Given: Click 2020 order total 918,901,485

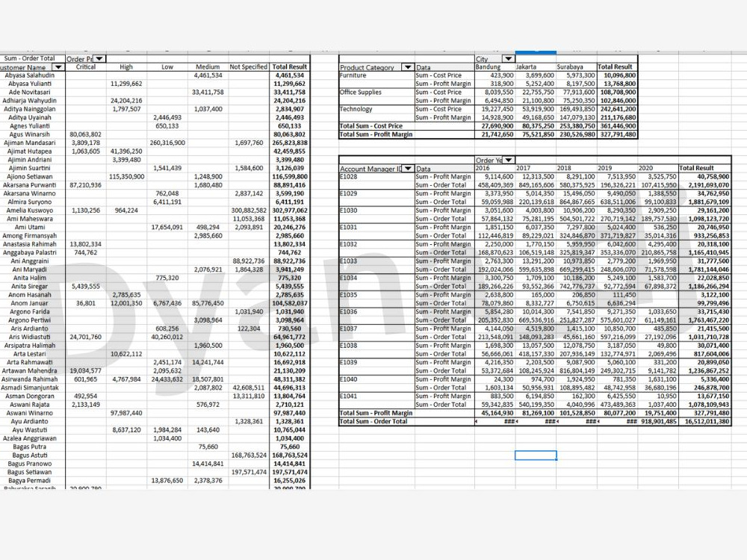Looking at the screenshot, I should (658, 422).
